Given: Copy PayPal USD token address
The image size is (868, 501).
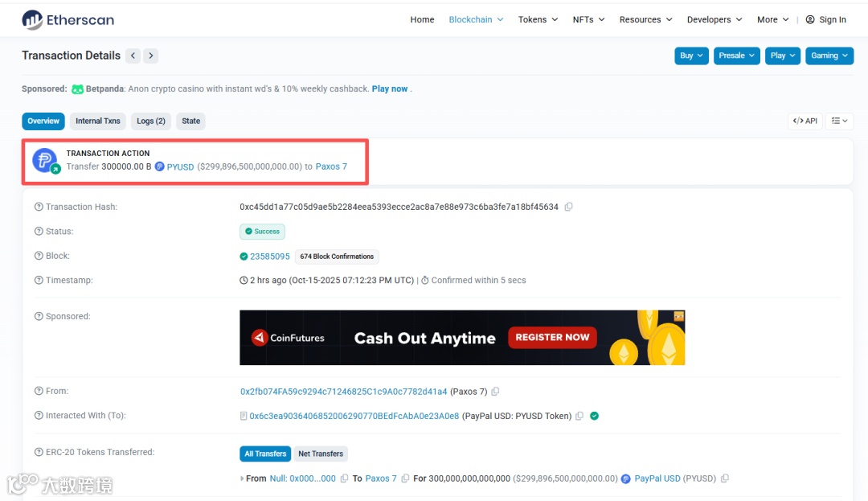Looking at the screenshot, I should pos(725,478).
